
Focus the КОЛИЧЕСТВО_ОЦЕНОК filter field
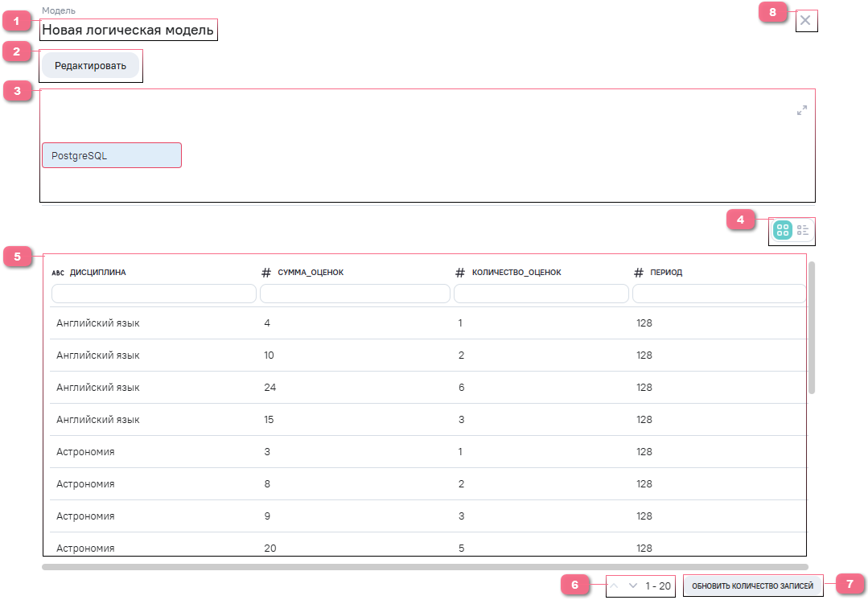[x=541, y=294]
